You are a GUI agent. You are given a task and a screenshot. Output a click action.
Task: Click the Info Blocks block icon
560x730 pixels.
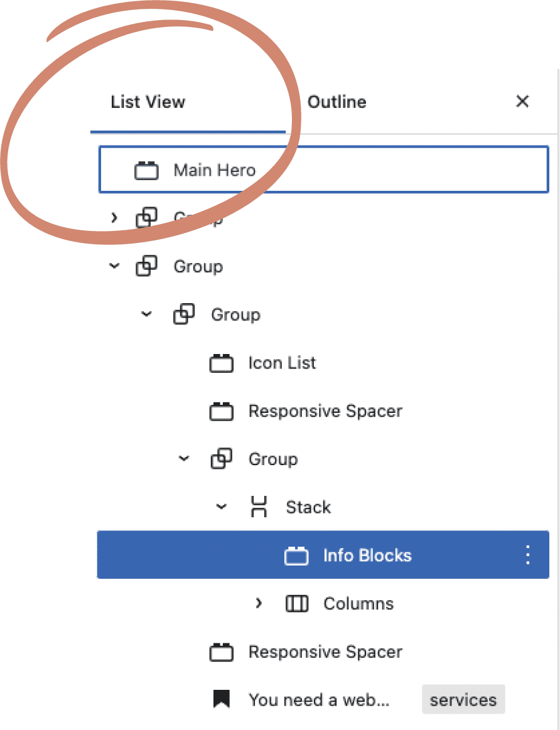tap(296, 556)
